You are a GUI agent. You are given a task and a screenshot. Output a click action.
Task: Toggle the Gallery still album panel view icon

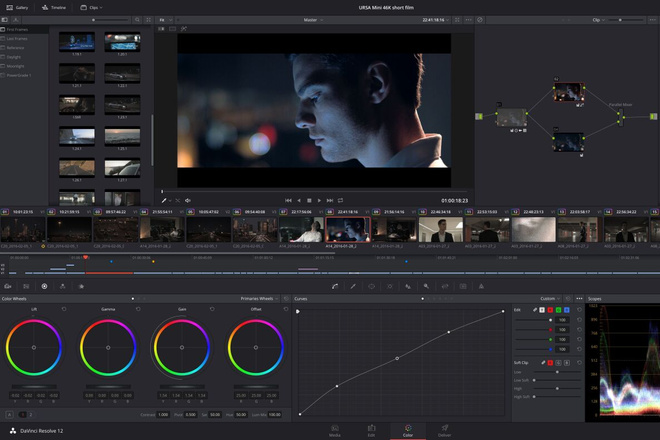pos(5,20)
